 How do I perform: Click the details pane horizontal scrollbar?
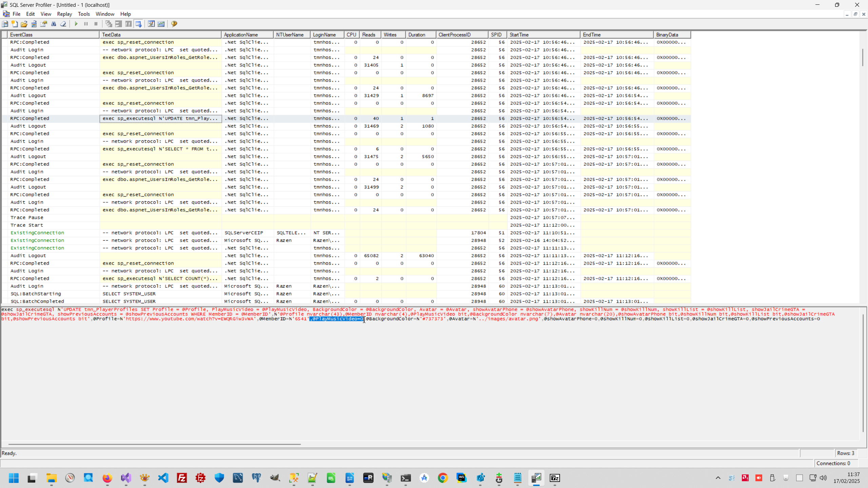[154, 444]
